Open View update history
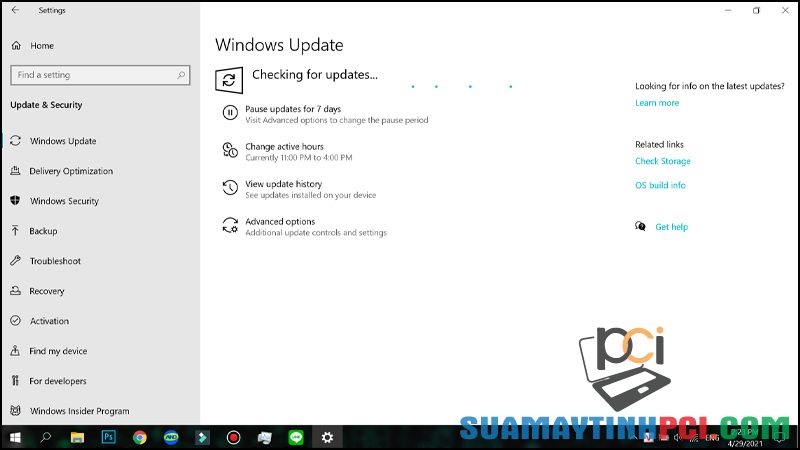The width and height of the screenshot is (800, 450). (x=283, y=184)
